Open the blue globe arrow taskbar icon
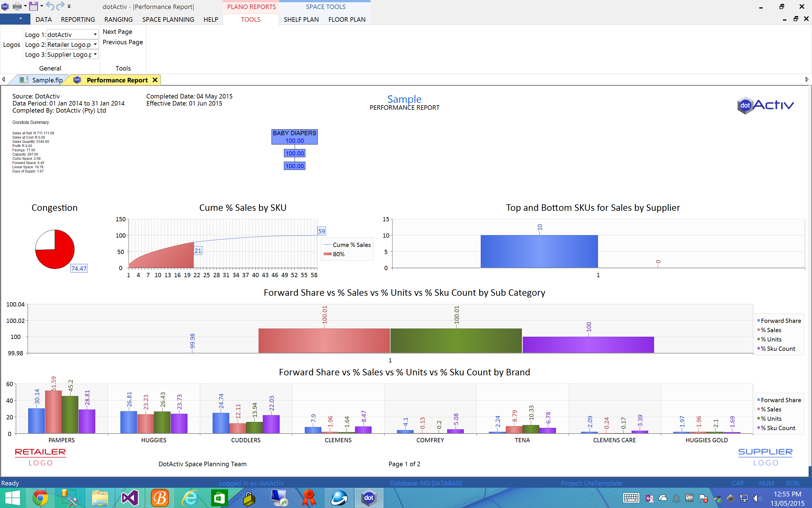The image size is (812, 508). [x=339, y=498]
